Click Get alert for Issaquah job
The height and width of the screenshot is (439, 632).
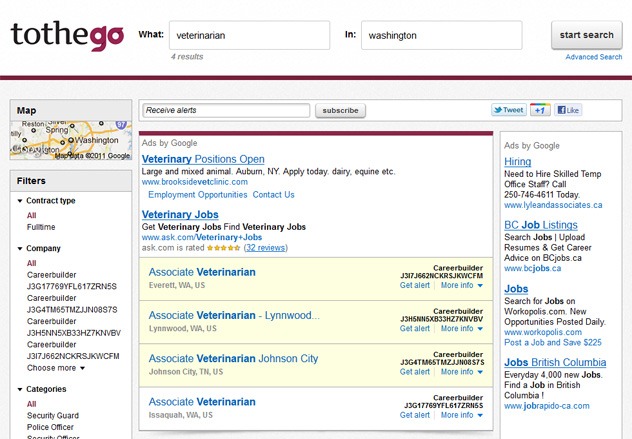[415, 415]
